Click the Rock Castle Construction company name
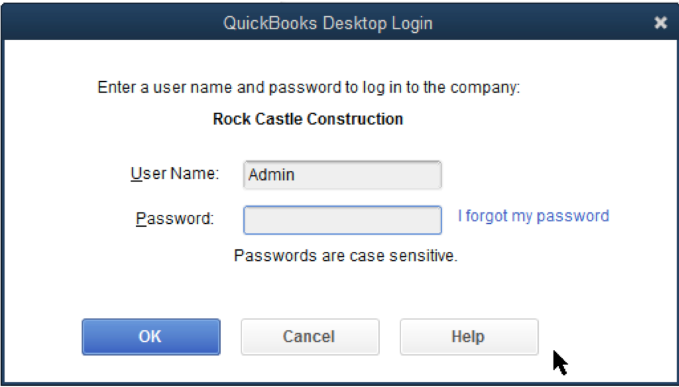The width and height of the screenshot is (679, 387). coord(308,119)
